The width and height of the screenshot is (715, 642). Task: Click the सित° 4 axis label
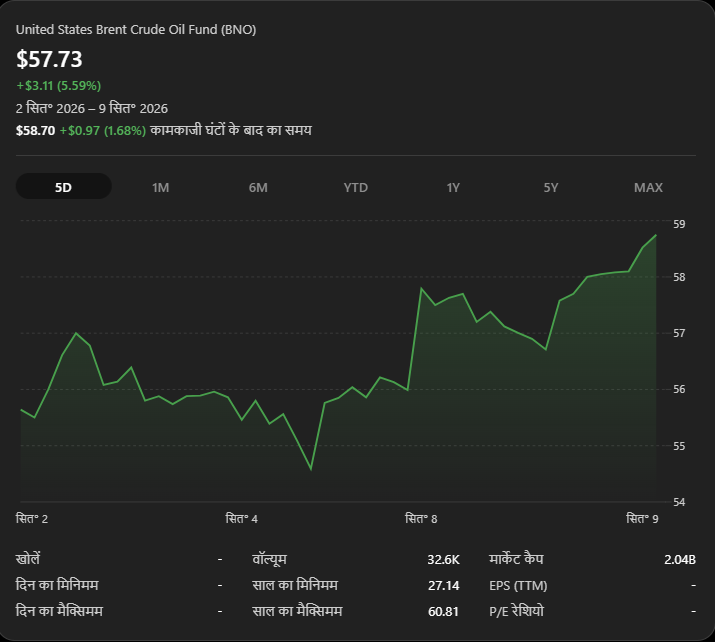[x=241, y=519]
